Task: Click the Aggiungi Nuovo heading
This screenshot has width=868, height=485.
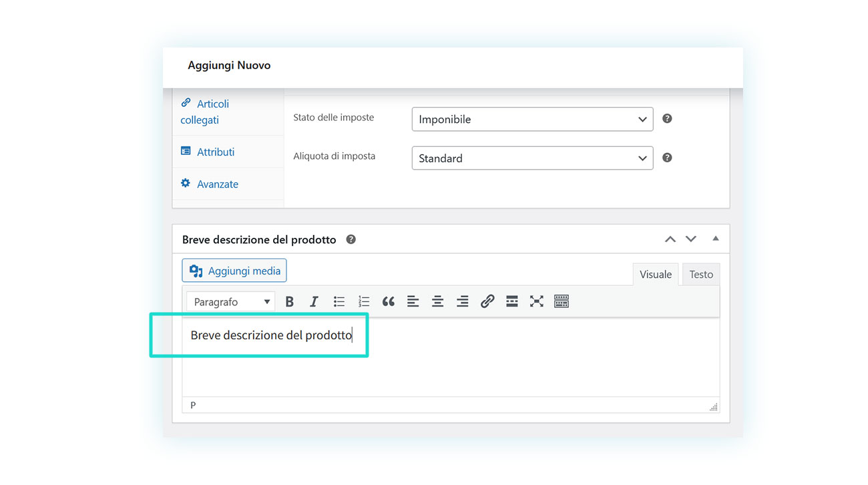Action: click(x=229, y=65)
